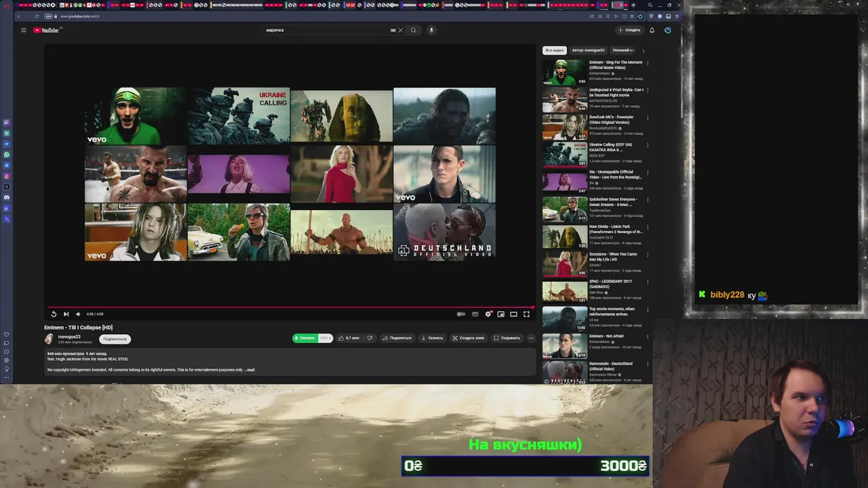Reload the page in browser
The height and width of the screenshot is (488, 868).
tap(37, 16)
